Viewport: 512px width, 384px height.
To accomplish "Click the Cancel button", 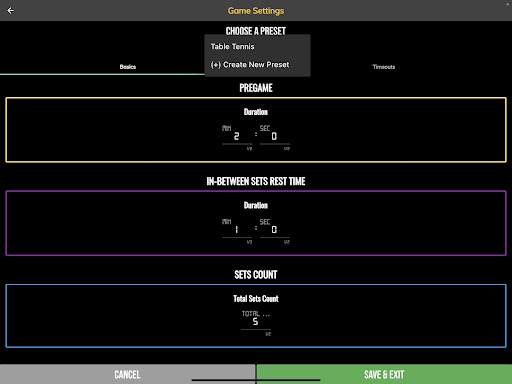I will point(128,374).
